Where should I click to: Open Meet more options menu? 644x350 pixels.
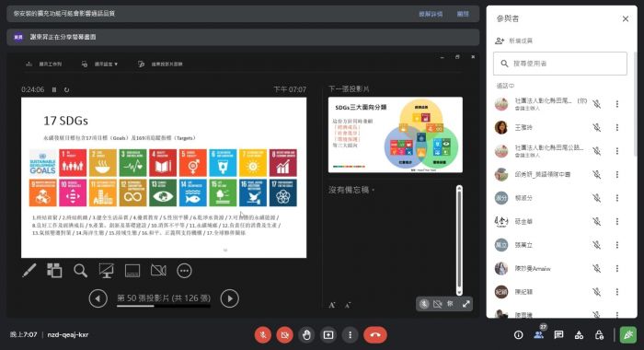pyautogui.click(x=350, y=334)
